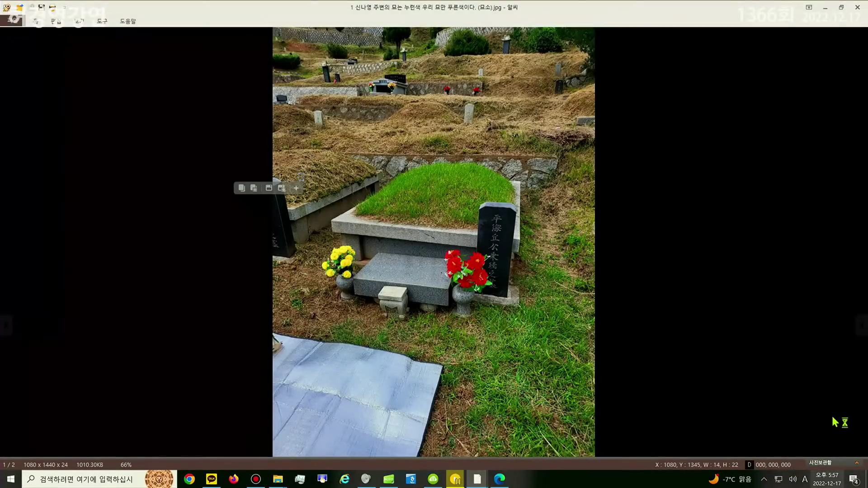Image resolution: width=868 pixels, height=488 pixels.
Task: Click the lion emblem in search bar
Action: tap(159, 479)
